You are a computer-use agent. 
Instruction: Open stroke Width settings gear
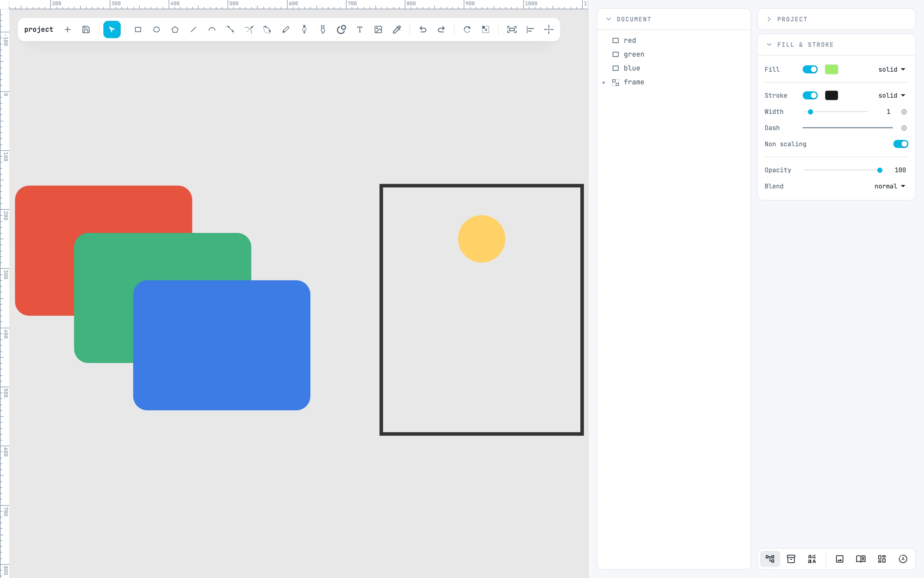click(904, 112)
